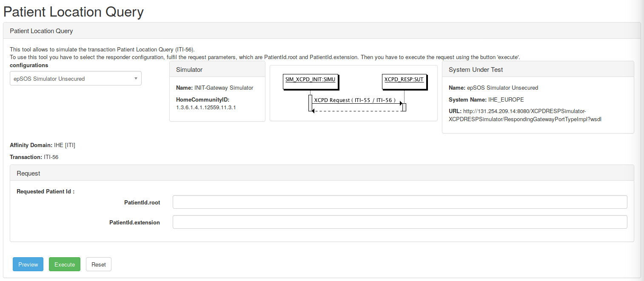Click the Simulator panel header
Screen dimensions: 644x281
[x=217, y=70]
